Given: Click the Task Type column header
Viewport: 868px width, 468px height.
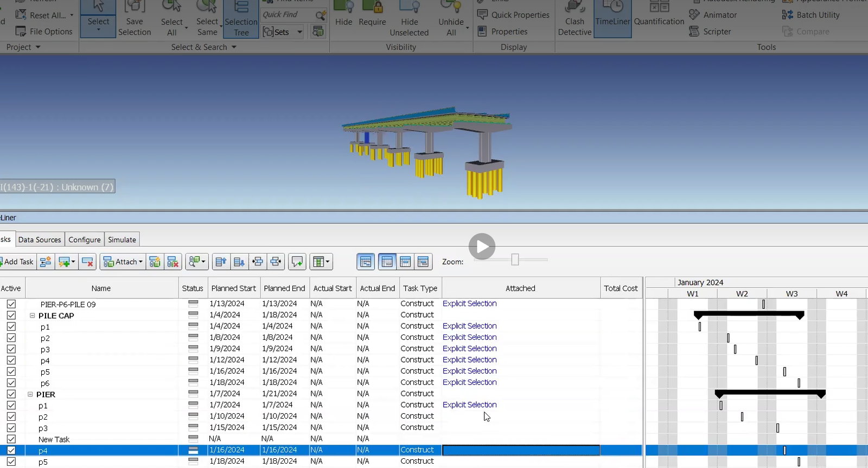Looking at the screenshot, I should (420, 288).
